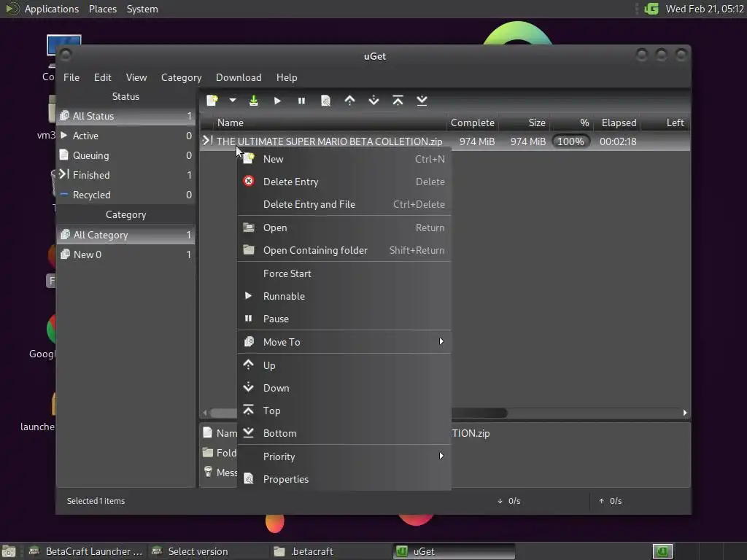Viewport: 747px width, 560px height.
Task: Choose Force Start in the context menu
Action: point(344,273)
